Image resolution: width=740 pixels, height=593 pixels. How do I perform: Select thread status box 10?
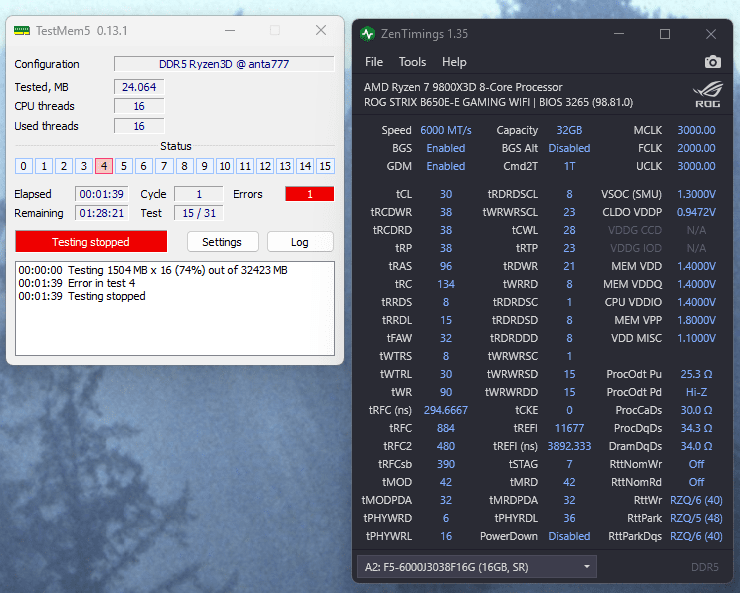pos(225,166)
